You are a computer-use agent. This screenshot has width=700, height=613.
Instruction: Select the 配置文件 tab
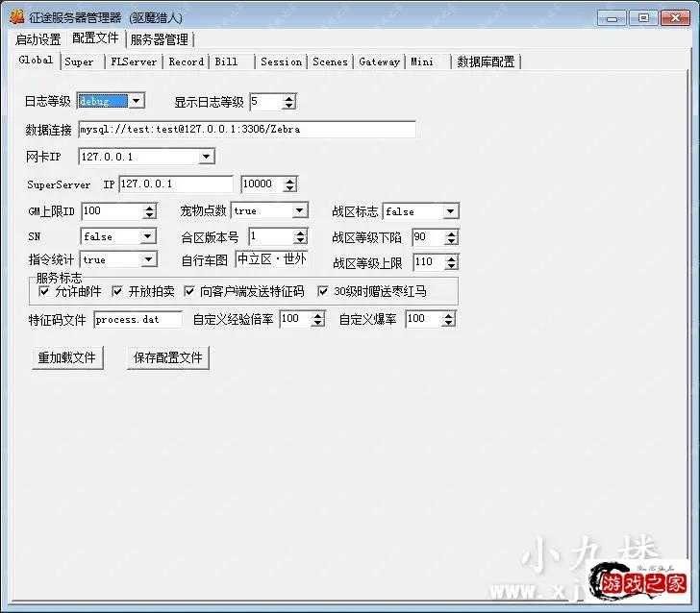tap(95, 38)
